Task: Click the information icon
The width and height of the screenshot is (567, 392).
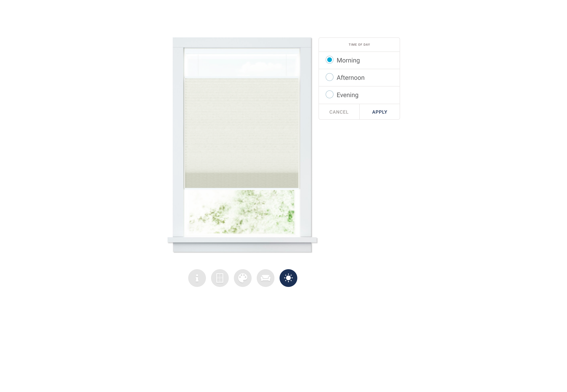Action: click(196, 277)
